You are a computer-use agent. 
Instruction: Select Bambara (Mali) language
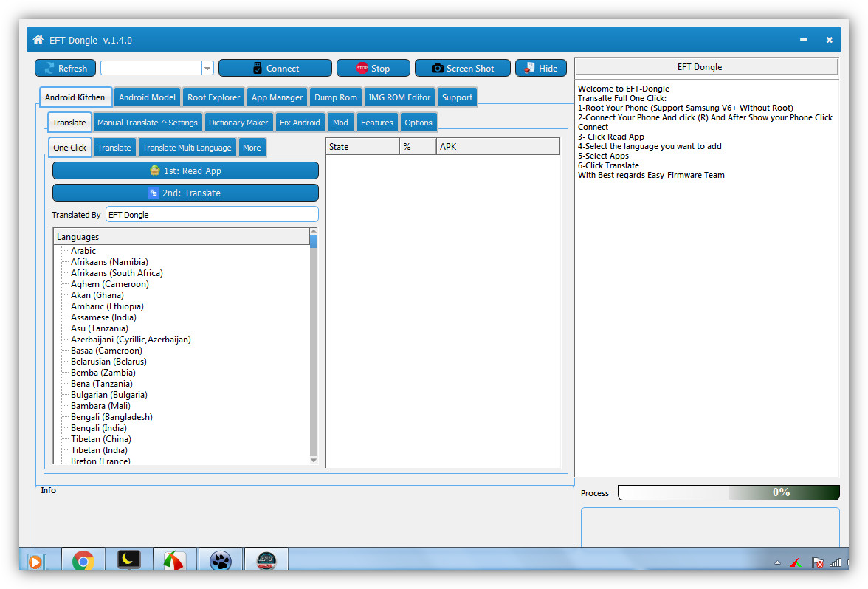(x=100, y=406)
